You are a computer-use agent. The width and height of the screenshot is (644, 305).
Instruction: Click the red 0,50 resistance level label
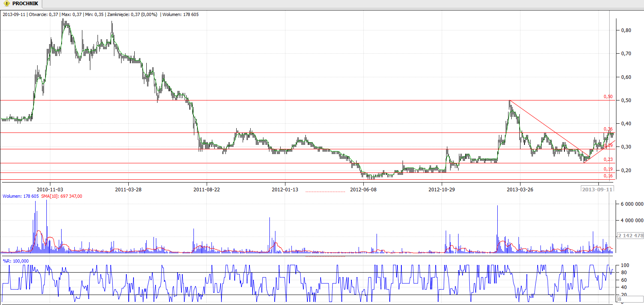(x=608, y=96)
